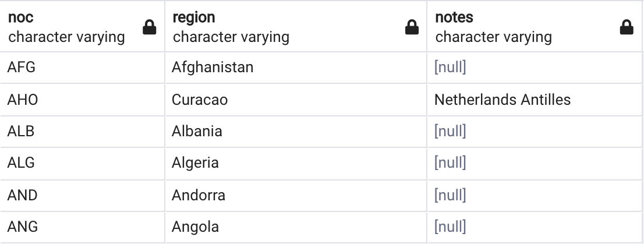Select the ANG cell
The height and width of the screenshot is (244, 644).
tap(82, 227)
